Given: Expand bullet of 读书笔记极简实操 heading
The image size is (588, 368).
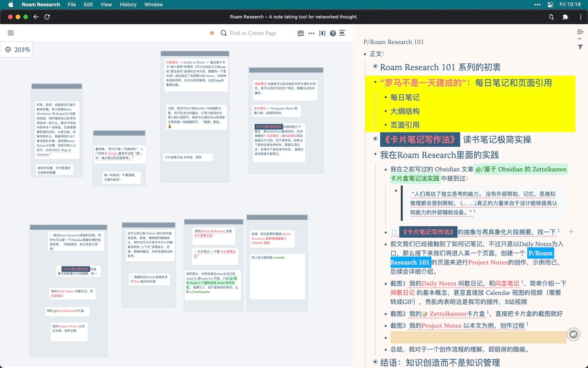Looking at the screenshot, I should click(375, 139).
